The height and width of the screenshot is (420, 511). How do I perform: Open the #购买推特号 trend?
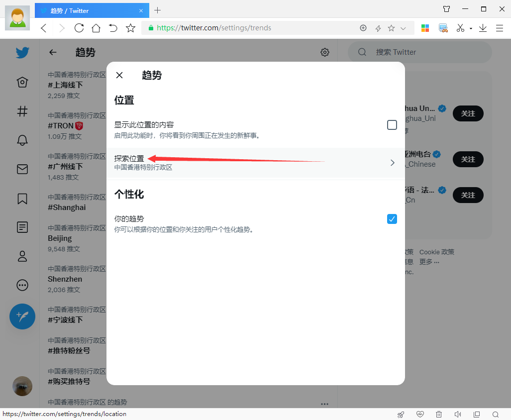(69, 382)
